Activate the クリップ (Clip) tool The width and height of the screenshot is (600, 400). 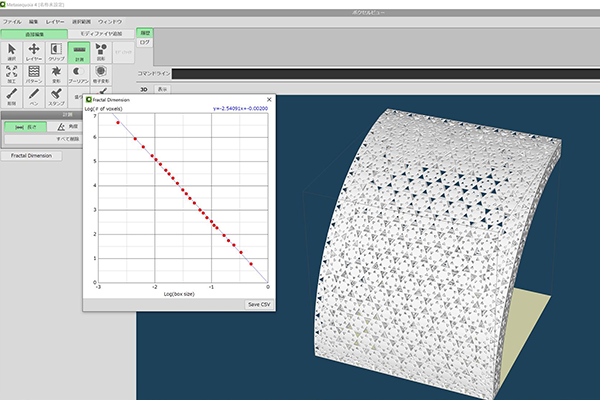click(x=56, y=52)
